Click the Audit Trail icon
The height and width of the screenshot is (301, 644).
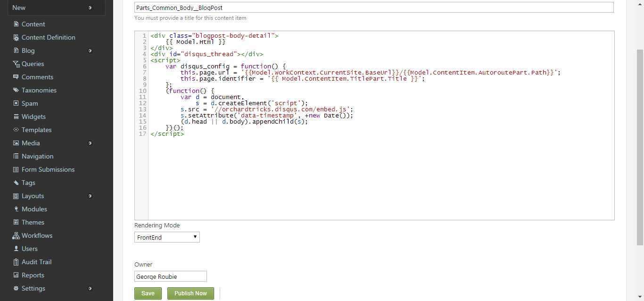click(x=16, y=262)
